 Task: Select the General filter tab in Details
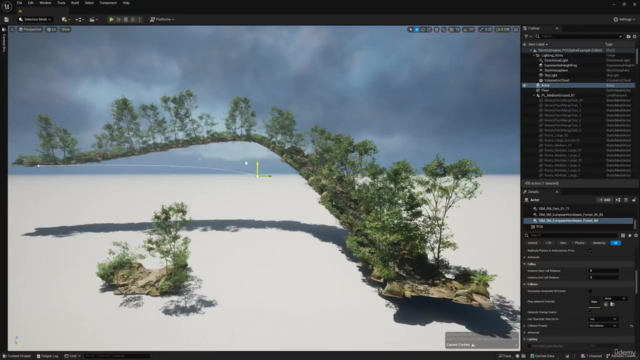(532, 243)
